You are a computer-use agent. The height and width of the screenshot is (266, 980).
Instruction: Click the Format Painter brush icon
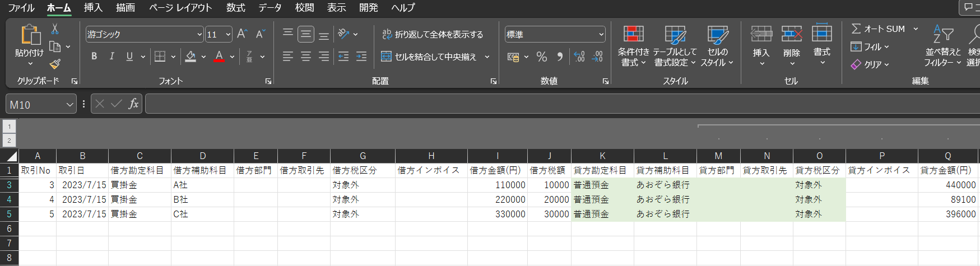pyautogui.click(x=55, y=64)
